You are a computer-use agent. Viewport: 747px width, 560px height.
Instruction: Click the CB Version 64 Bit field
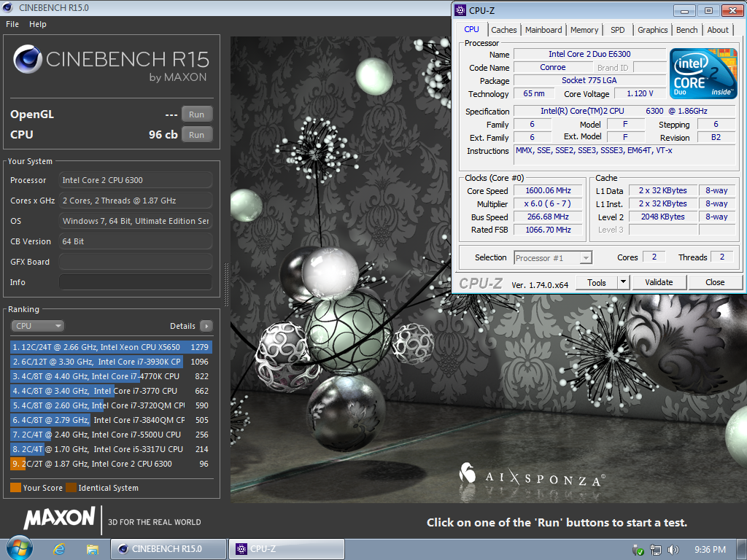pos(135,241)
